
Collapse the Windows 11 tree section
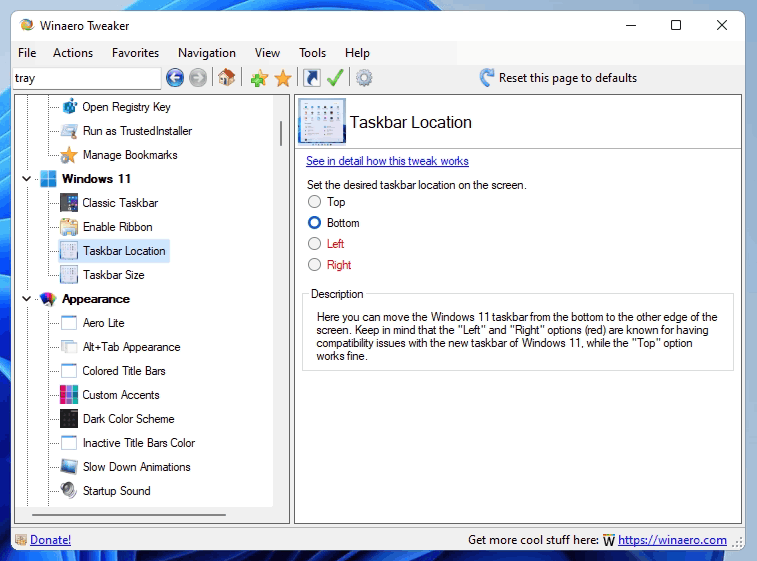[27, 179]
